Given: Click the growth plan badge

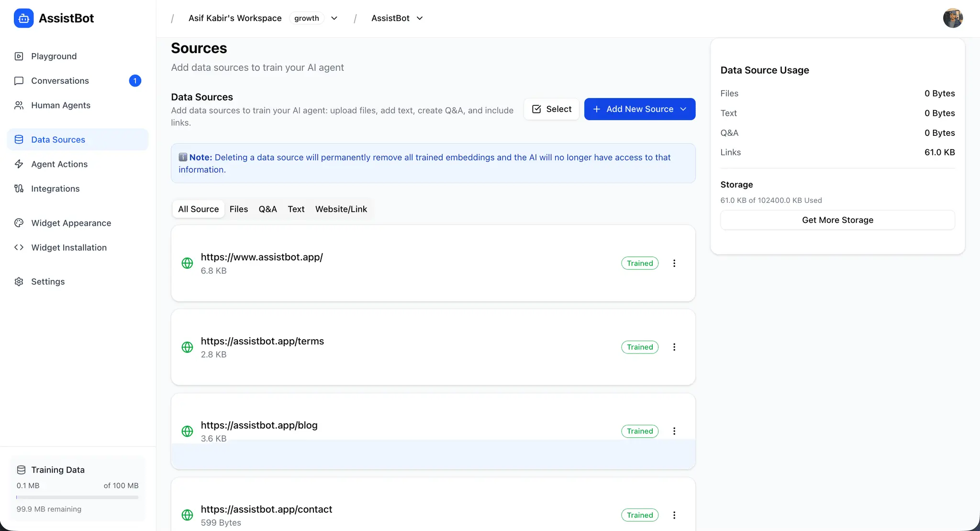Looking at the screenshot, I should coord(307,18).
